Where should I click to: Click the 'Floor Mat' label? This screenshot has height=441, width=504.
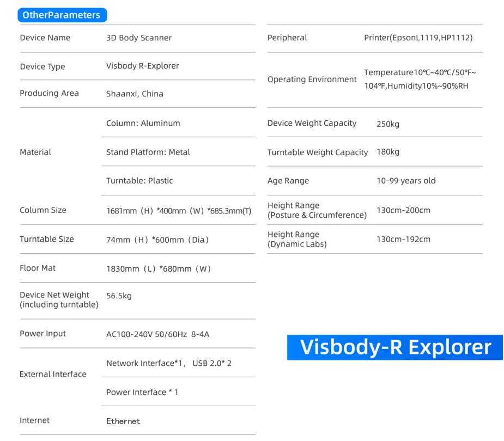pyautogui.click(x=38, y=268)
